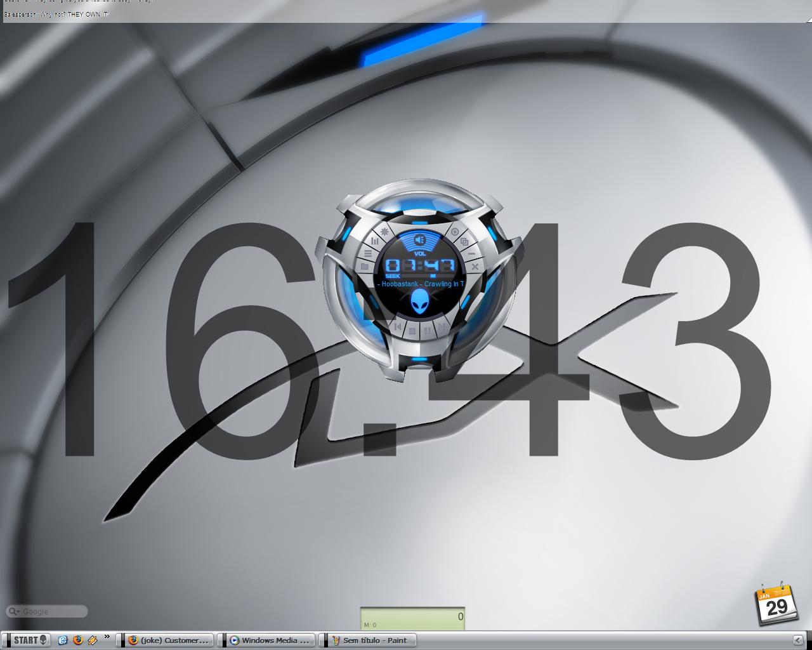Viewport: 812px width, 650px height.
Task: Click the green calculator widget display
Action: [412, 619]
